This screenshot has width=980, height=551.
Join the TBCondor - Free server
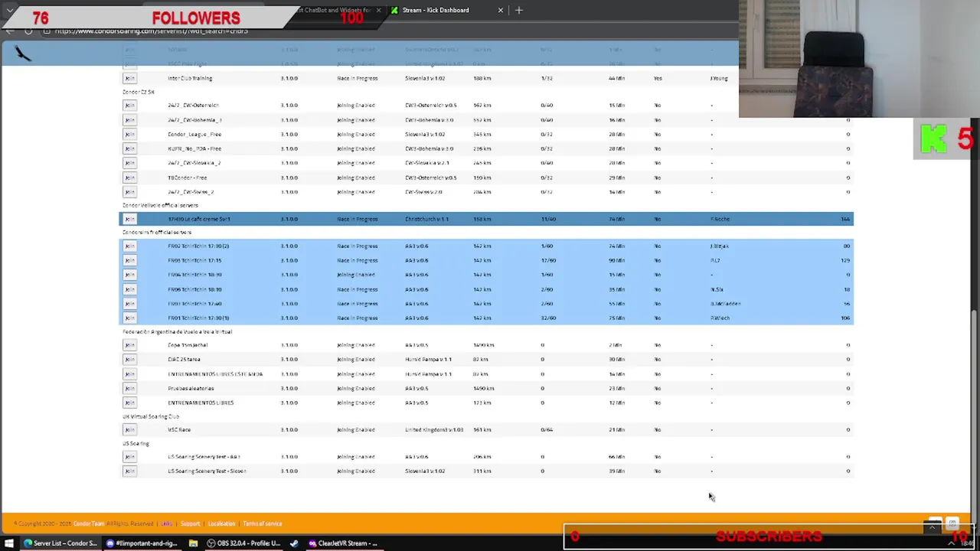129,178
